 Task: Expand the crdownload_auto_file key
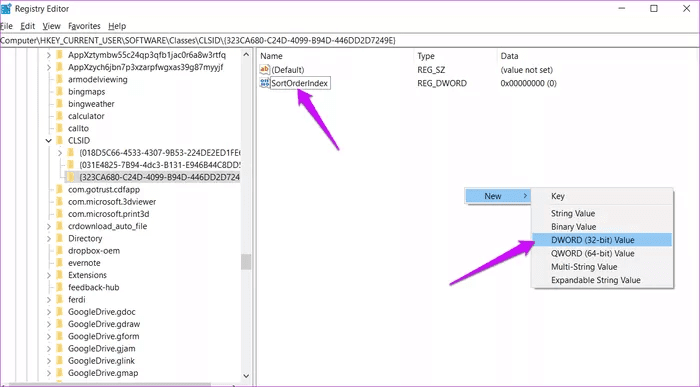click(x=49, y=226)
